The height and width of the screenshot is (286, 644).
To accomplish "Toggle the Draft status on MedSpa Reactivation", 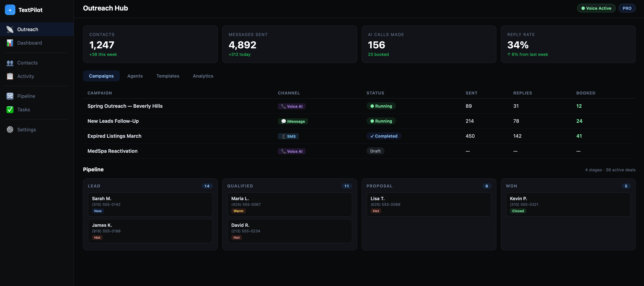I will tap(375, 151).
